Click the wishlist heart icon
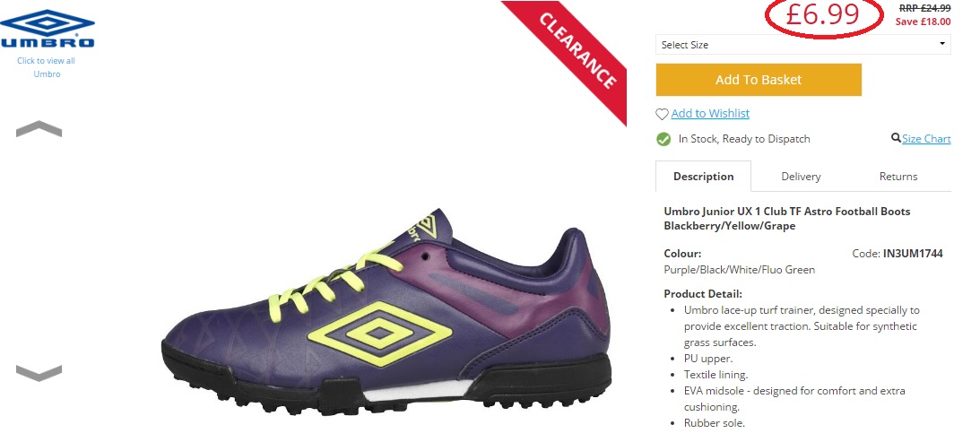The width and height of the screenshot is (980, 442). (662, 115)
